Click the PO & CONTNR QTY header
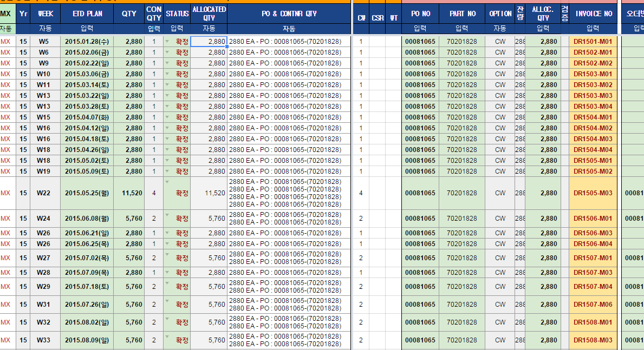Viewport: 644px width, 350px height. 289,14
